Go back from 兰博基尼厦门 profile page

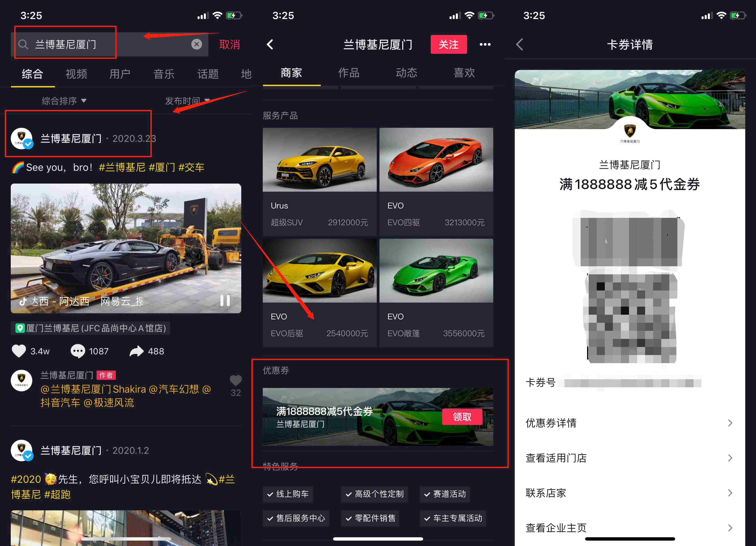(270, 44)
